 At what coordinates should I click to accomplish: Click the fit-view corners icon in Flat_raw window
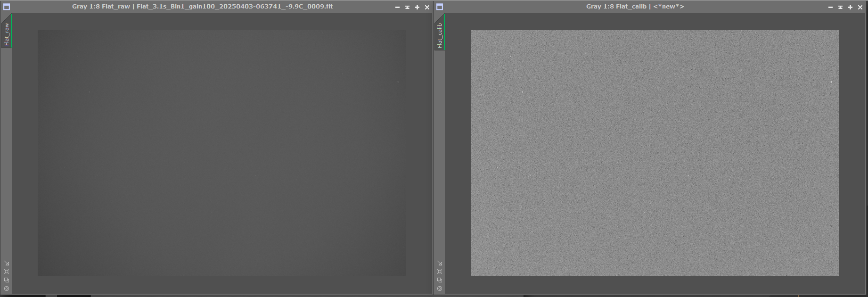[7, 272]
